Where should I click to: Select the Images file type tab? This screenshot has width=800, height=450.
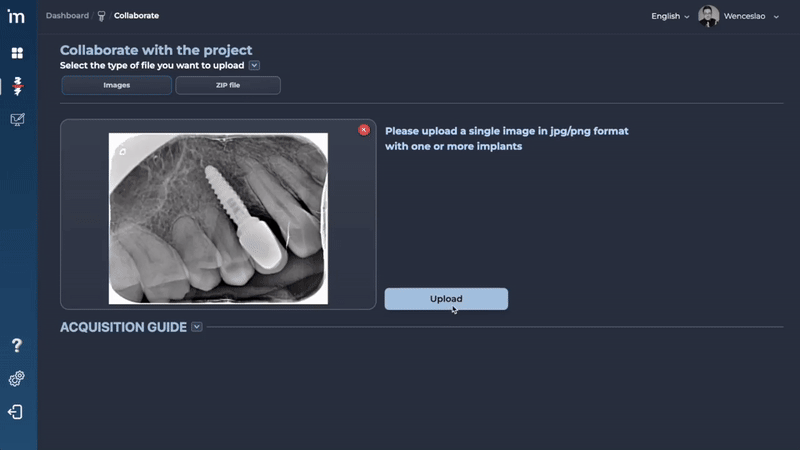(117, 85)
